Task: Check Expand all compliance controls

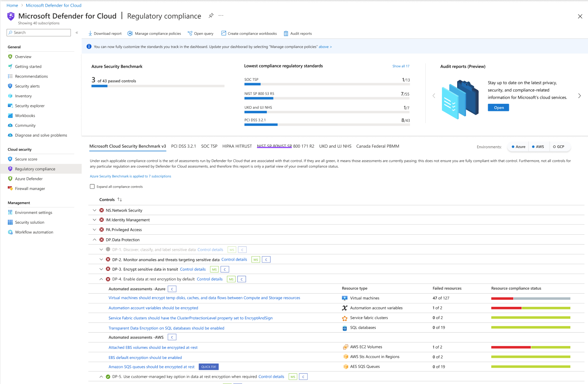Action: click(92, 187)
